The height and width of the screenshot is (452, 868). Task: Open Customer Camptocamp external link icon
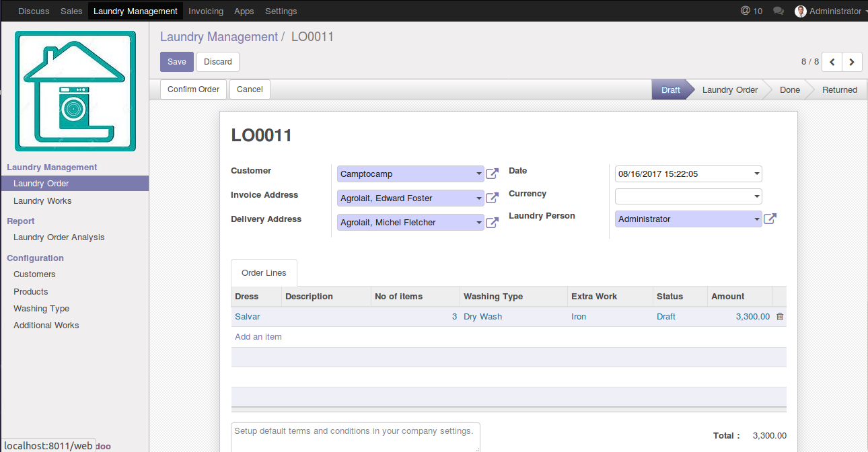pos(492,174)
